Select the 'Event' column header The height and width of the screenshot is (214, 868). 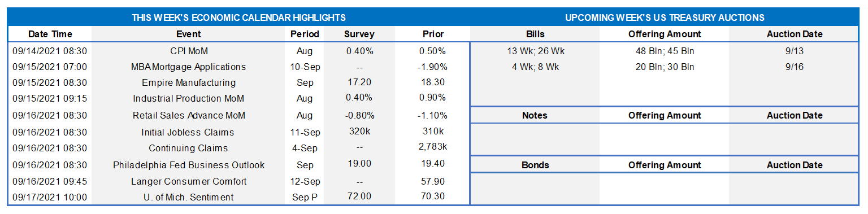(188, 34)
